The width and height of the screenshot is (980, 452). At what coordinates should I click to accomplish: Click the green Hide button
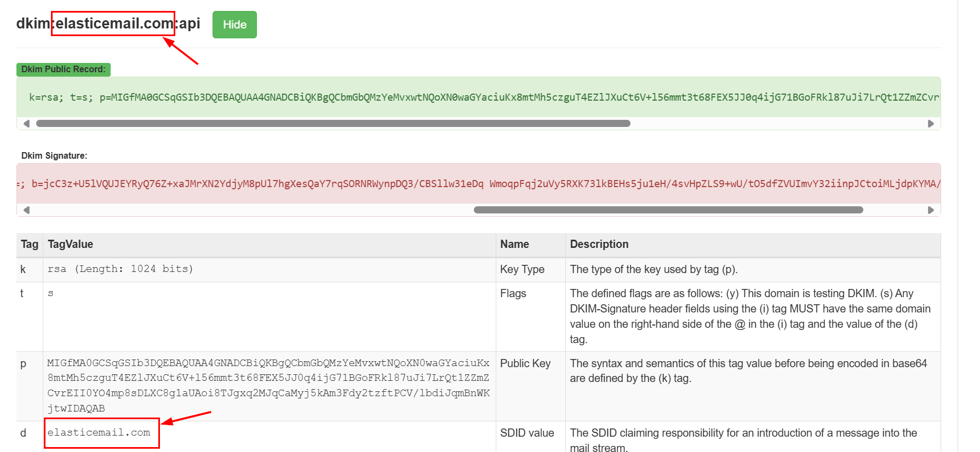point(234,25)
